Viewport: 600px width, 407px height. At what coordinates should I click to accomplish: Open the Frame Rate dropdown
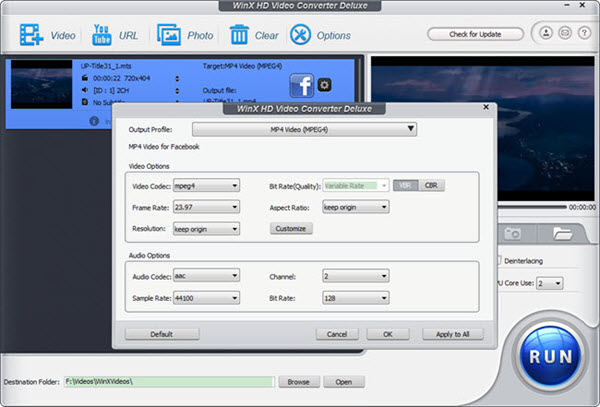[x=206, y=207]
